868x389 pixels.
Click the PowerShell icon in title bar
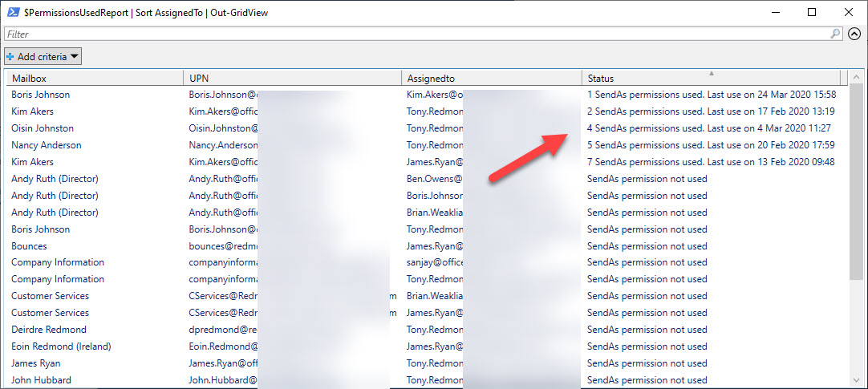[x=13, y=12]
